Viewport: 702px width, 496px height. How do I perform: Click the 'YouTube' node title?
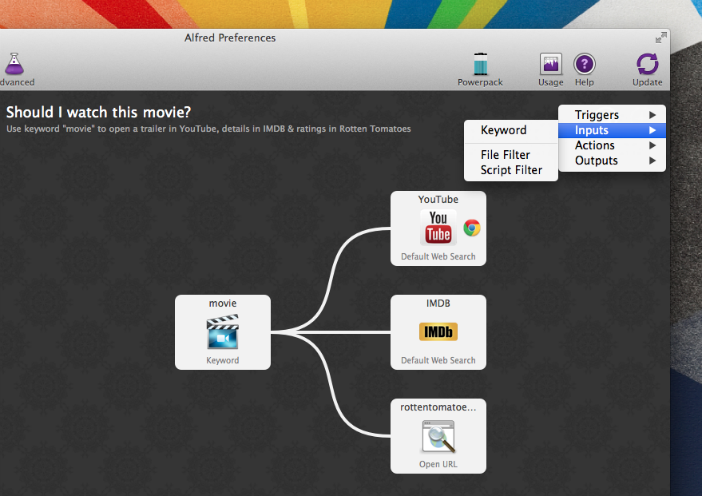(x=438, y=200)
